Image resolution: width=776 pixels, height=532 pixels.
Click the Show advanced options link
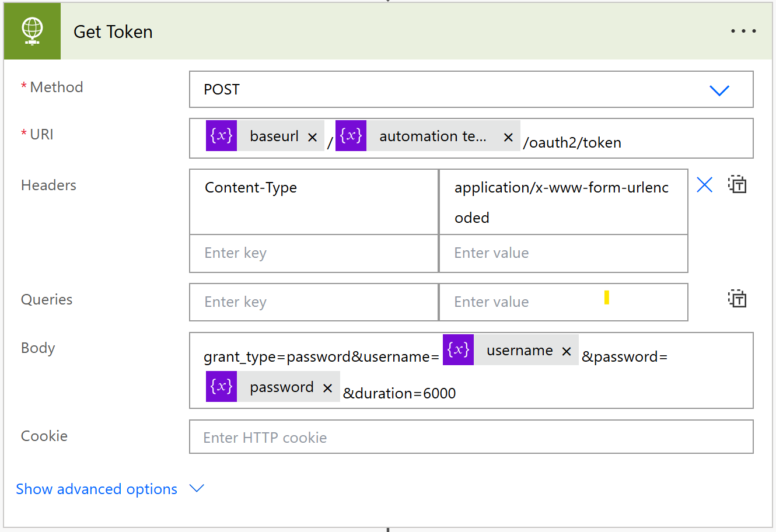(96, 489)
